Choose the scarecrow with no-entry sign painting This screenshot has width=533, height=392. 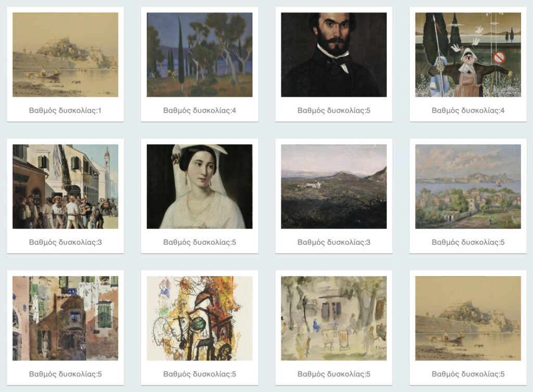468,55
